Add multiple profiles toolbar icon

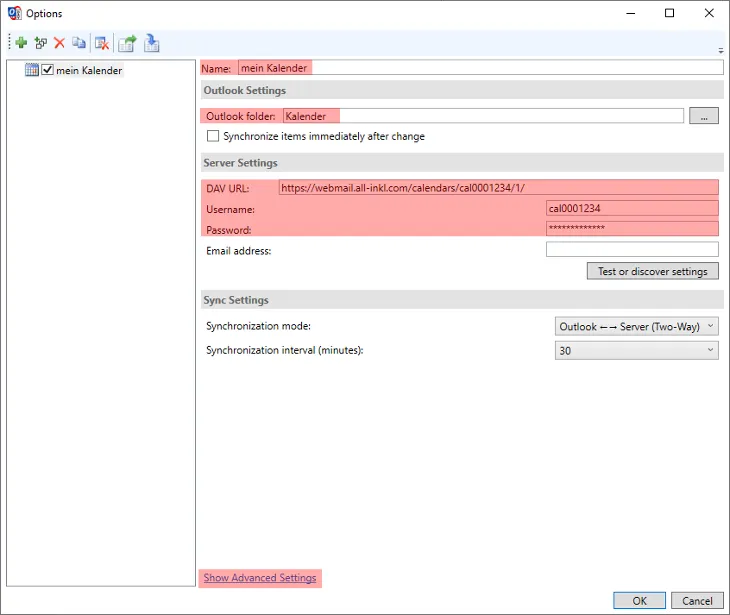pos(41,43)
